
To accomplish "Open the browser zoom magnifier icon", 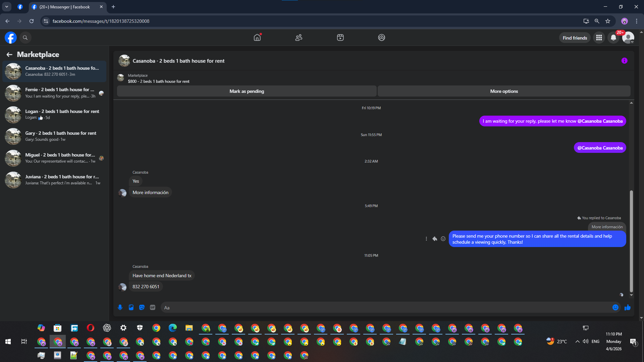I will (x=597, y=21).
